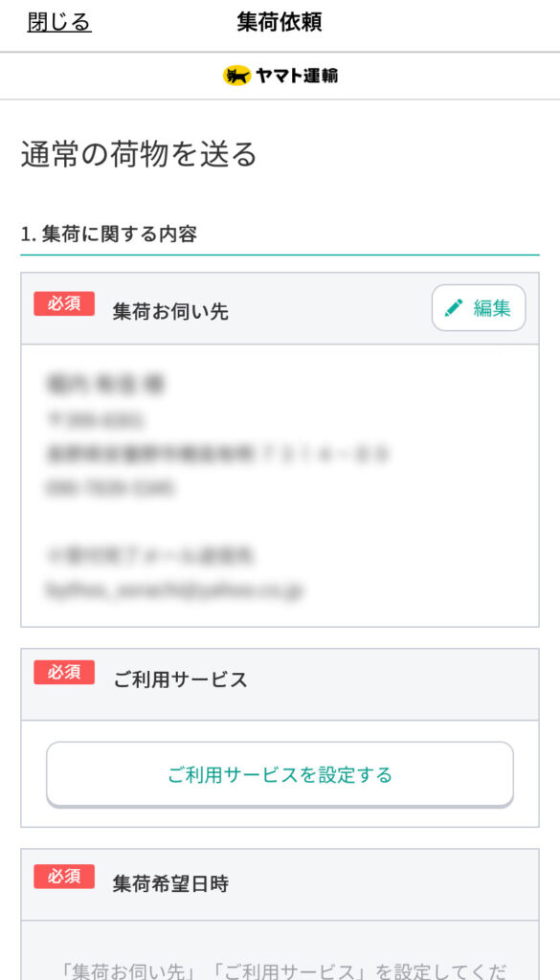
Task: Click the 閉じる link to close
Action: [x=57, y=21]
